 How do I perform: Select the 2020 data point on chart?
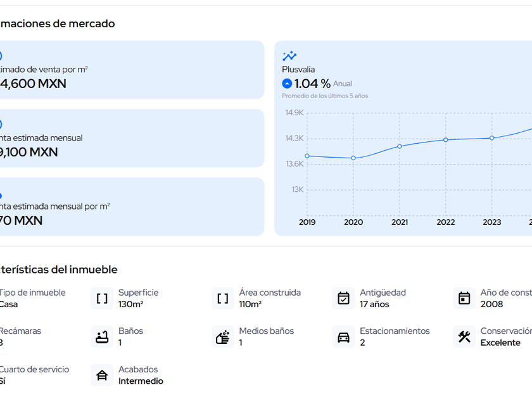[353, 158]
